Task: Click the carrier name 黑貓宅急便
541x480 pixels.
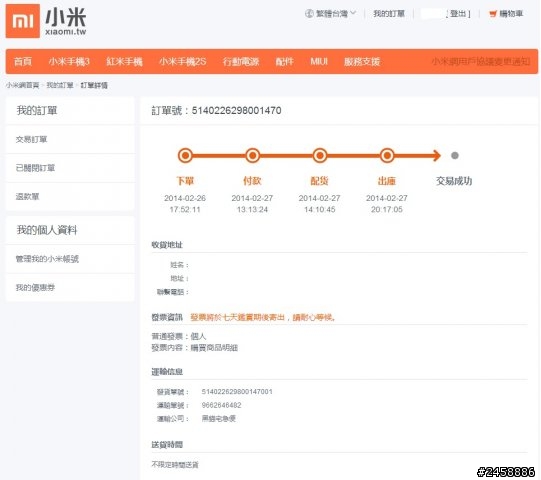Action: (219, 419)
